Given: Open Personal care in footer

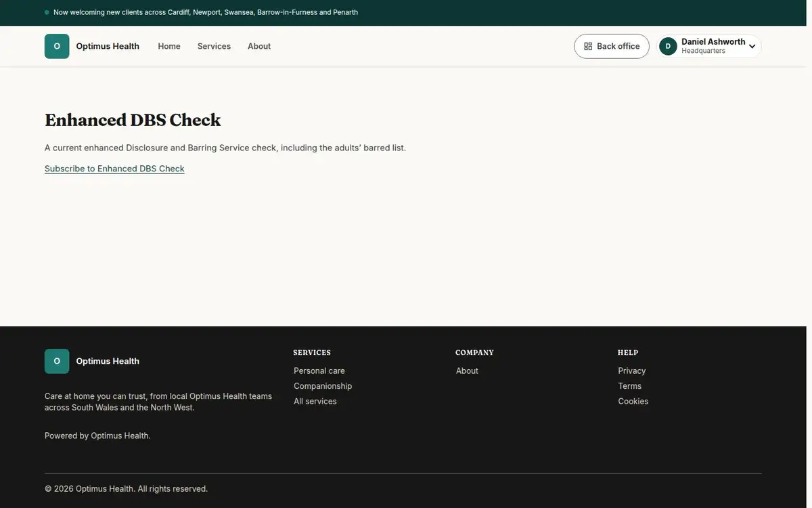Looking at the screenshot, I should point(319,371).
